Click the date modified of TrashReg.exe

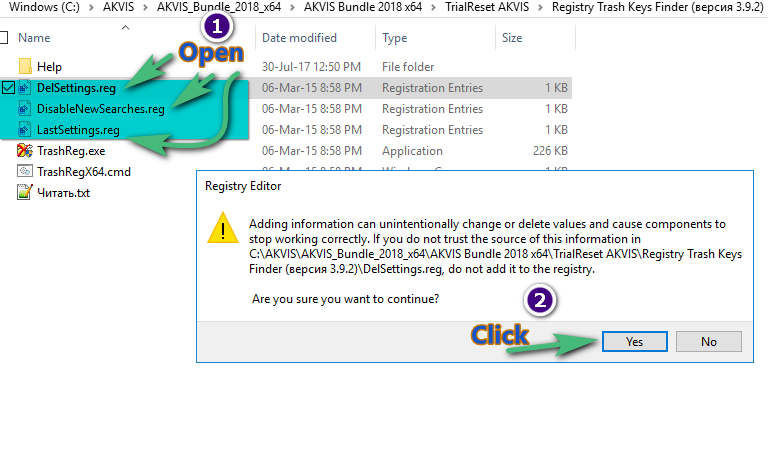(x=312, y=151)
